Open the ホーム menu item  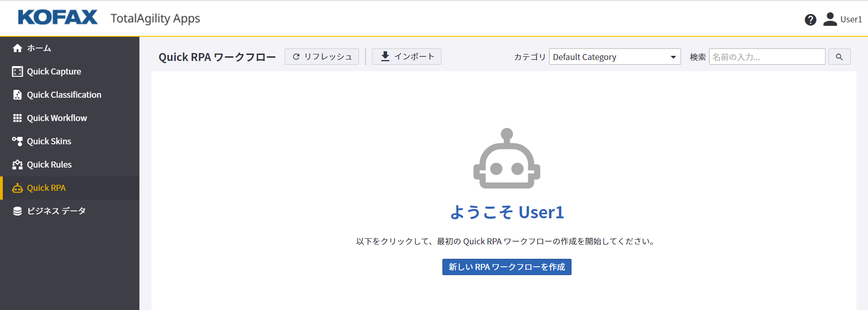[x=39, y=48]
